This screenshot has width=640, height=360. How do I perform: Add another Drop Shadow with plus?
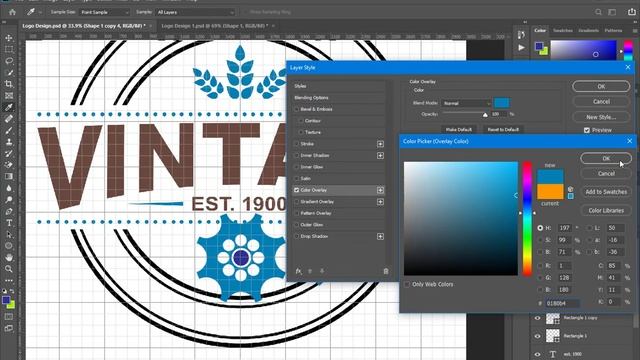[x=380, y=236]
